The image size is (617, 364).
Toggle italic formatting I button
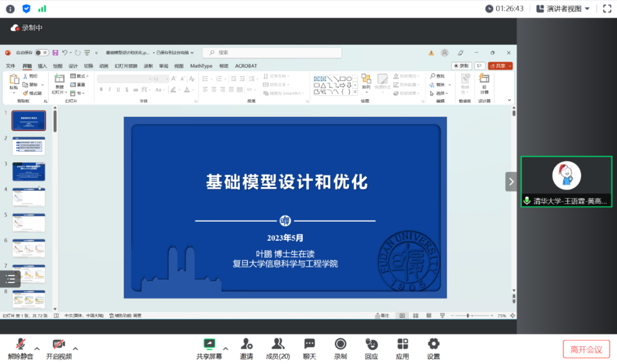tap(110, 90)
